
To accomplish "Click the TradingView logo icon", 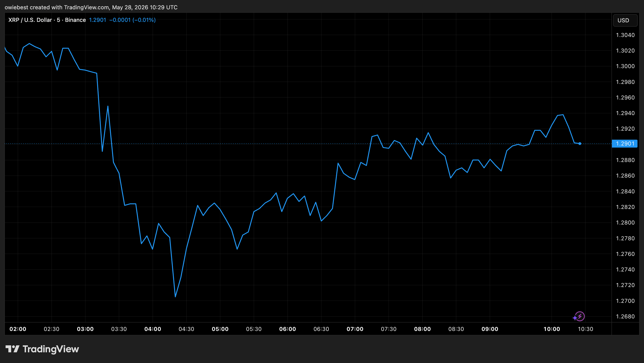I will click(x=12, y=349).
